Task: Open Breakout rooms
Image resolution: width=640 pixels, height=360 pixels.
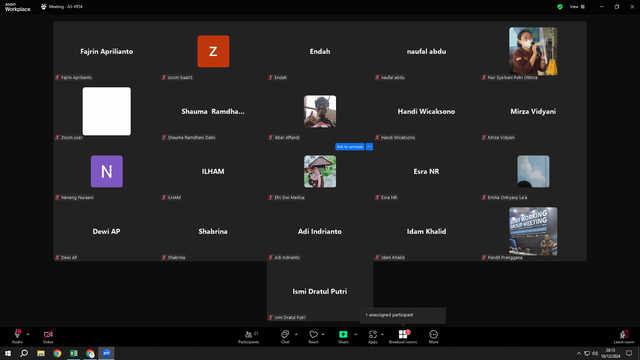Action: tap(403, 337)
